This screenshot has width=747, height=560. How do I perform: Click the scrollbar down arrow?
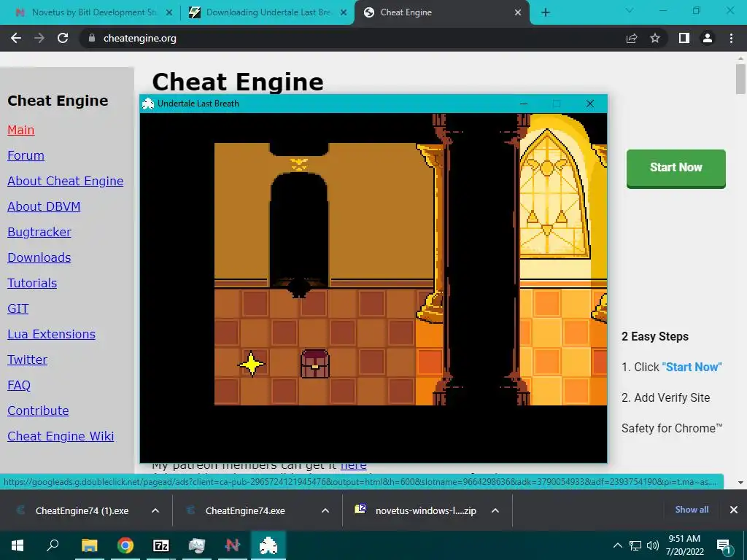(740, 483)
